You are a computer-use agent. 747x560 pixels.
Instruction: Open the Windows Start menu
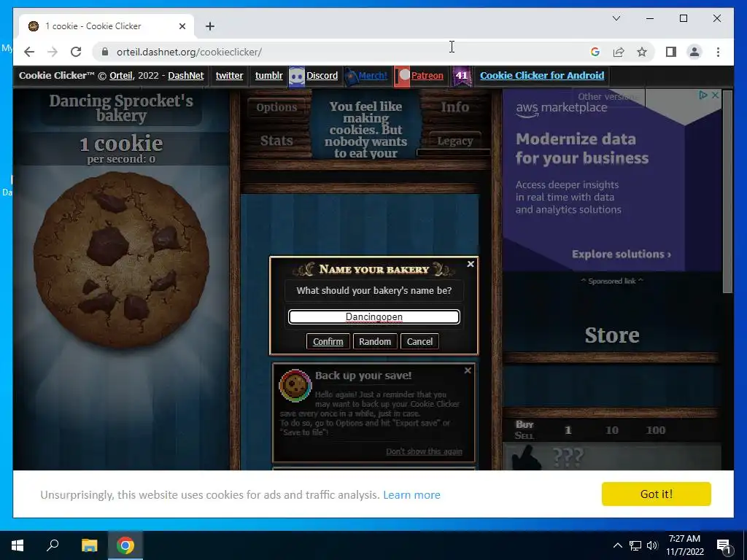click(x=18, y=545)
